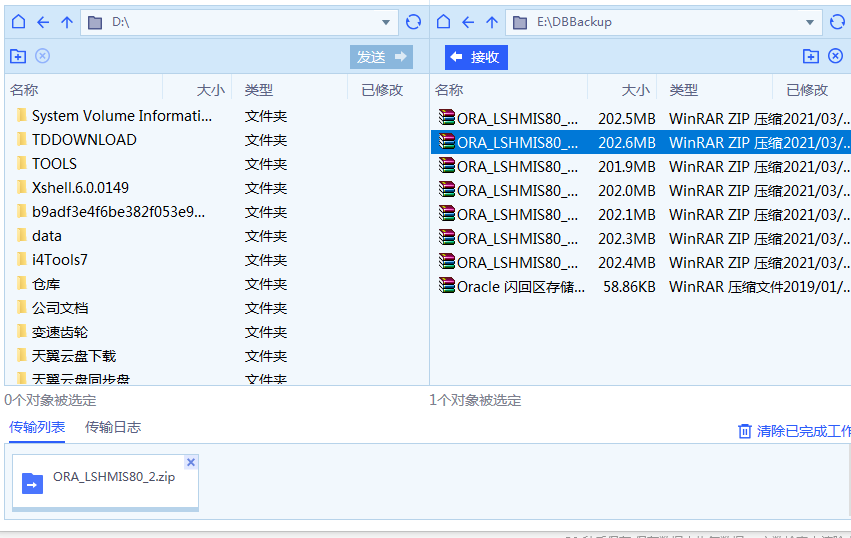Create new folder in right pane
This screenshot has width=851, height=538.
(x=811, y=57)
